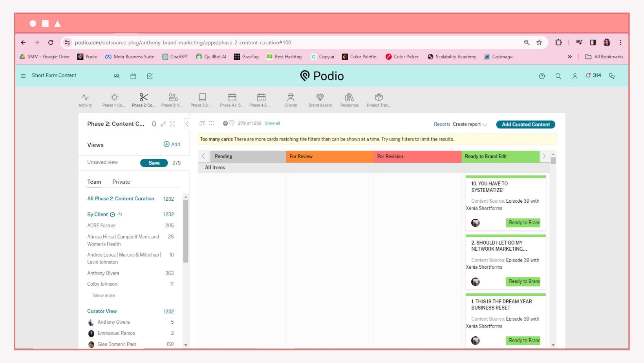Open the Chrome extensions puzzle icon

[x=558, y=42]
